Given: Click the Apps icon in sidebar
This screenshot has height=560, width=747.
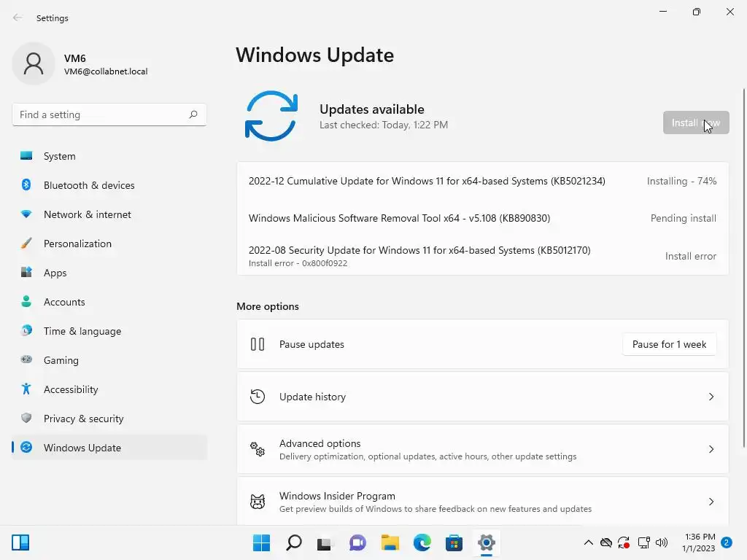Looking at the screenshot, I should click(26, 273).
